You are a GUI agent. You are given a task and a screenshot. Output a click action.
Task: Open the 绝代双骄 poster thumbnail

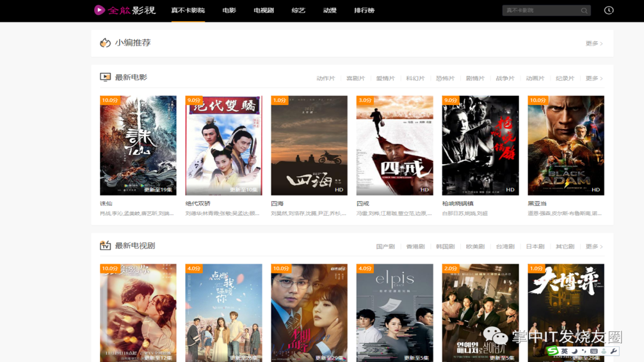(224, 145)
